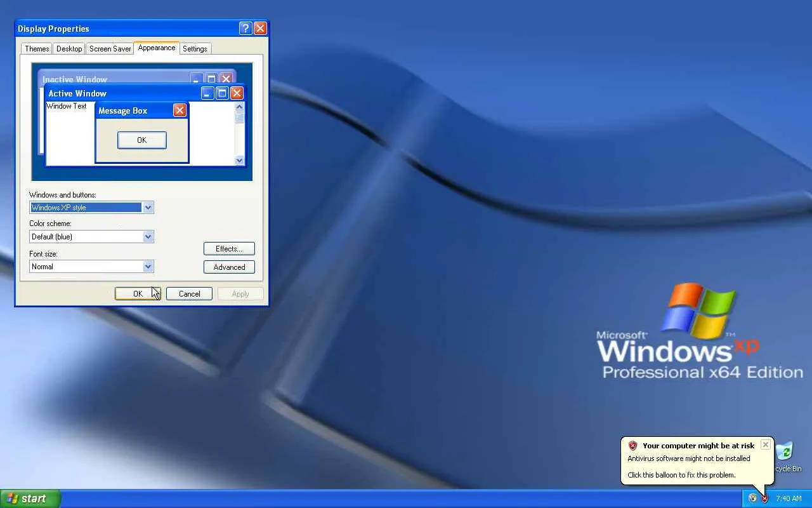Click the "Font size:" label
Image resolution: width=812 pixels, height=508 pixels.
43,254
